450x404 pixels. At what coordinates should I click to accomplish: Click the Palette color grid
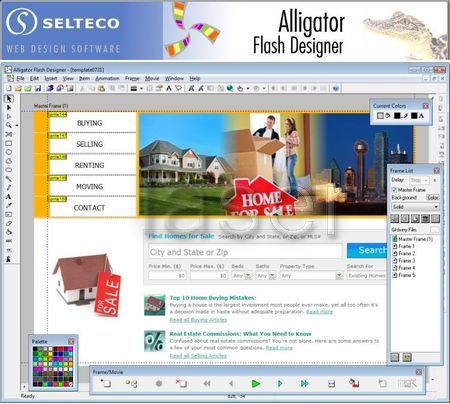pyautogui.click(x=53, y=366)
